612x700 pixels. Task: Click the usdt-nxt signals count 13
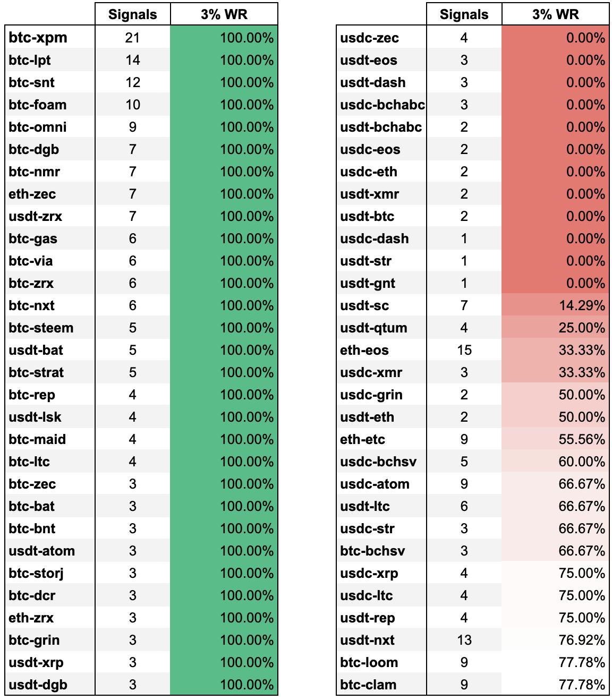pos(464,640)
